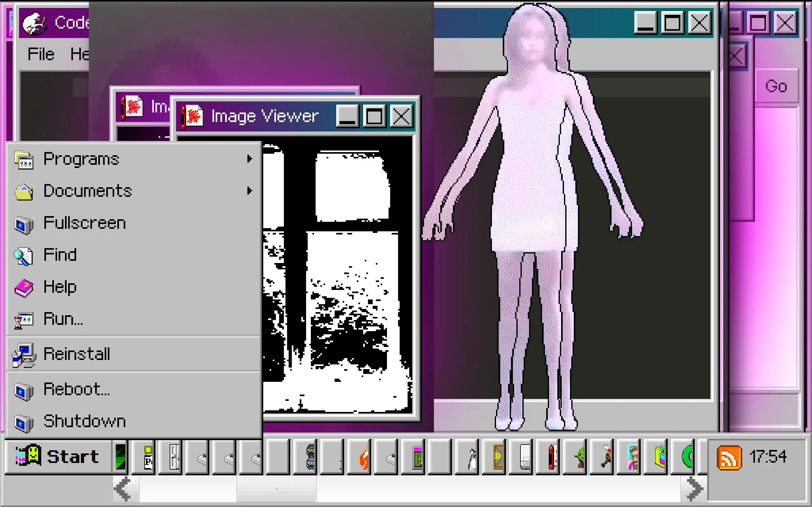The width and height of the screenshot is (812, 507).
Task: Expand the Documents submenu arrow
Action: pyautogui.click(x=249, y=191)
